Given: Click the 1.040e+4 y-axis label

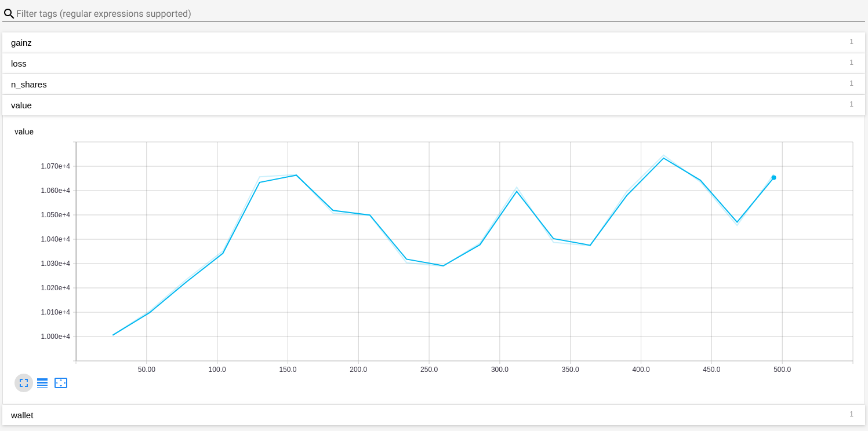Looking at the screenshot, I should [x=55, y=239].
